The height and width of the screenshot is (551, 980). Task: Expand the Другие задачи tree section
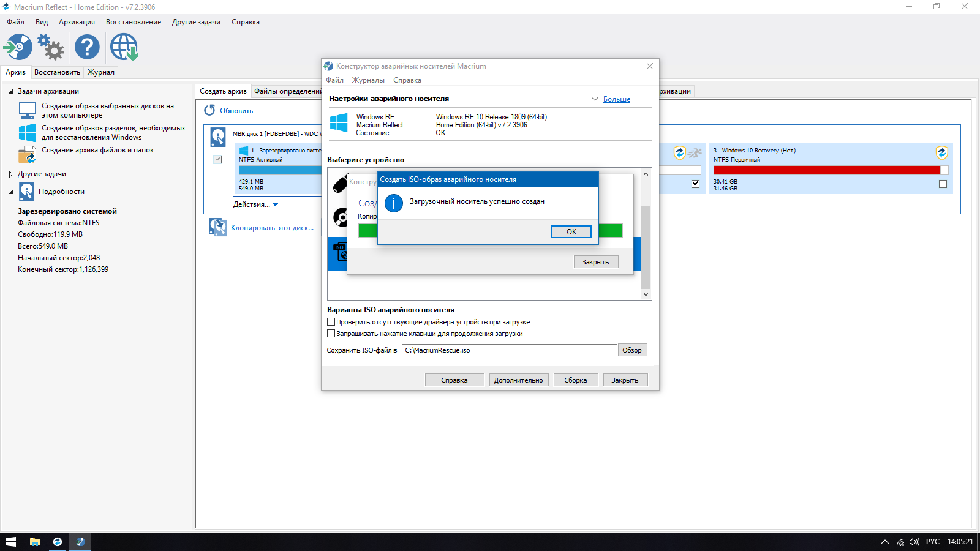(x=11, y=174)
